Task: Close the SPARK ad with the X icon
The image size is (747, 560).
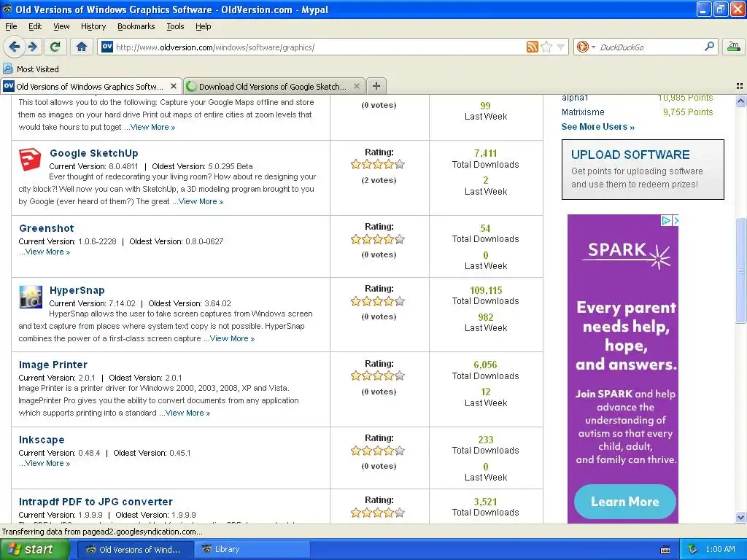Action: click(x=675, y=220)
